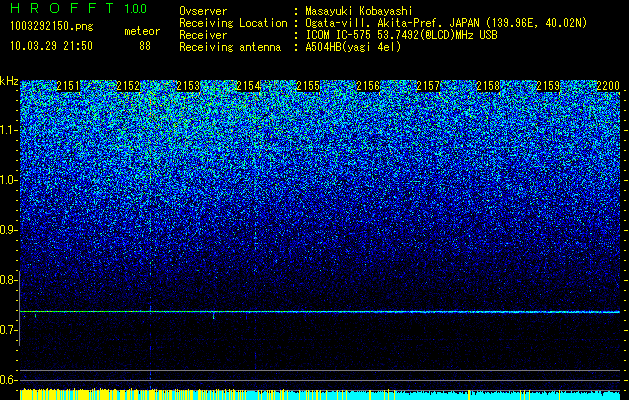Click the 2153 time marker
Viewport: 629px width, 400px height.
point(188,86)
